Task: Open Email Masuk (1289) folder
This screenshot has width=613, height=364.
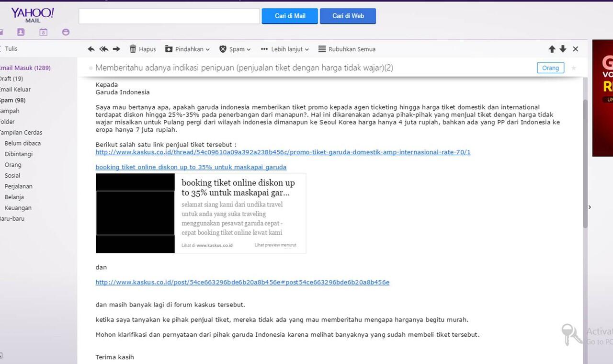Action: [25, 68]
